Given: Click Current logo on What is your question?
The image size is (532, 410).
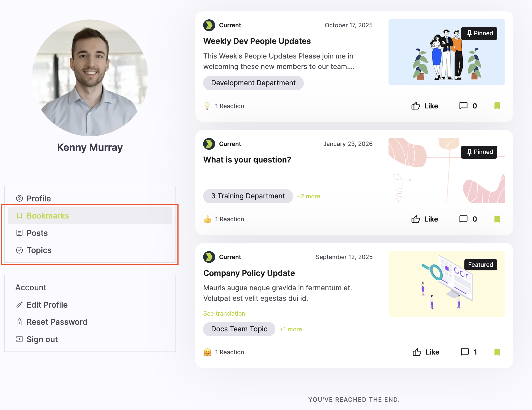Looking at the screenshot, I should pos(209,144).
